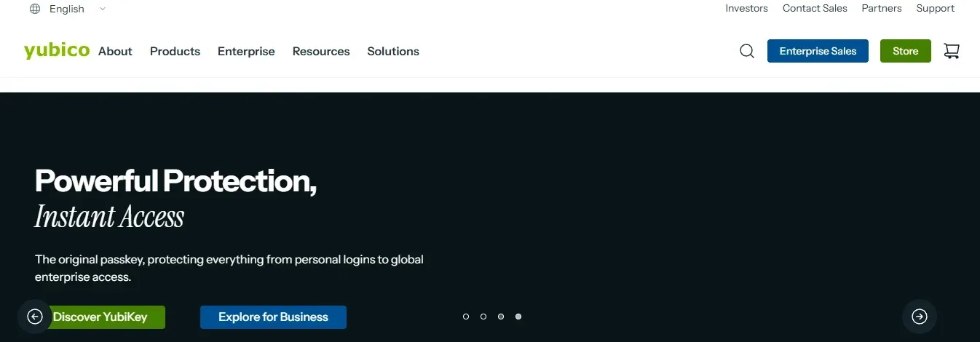Click the 'Instant Access' italic heading
980x342 pixels.
109,217
